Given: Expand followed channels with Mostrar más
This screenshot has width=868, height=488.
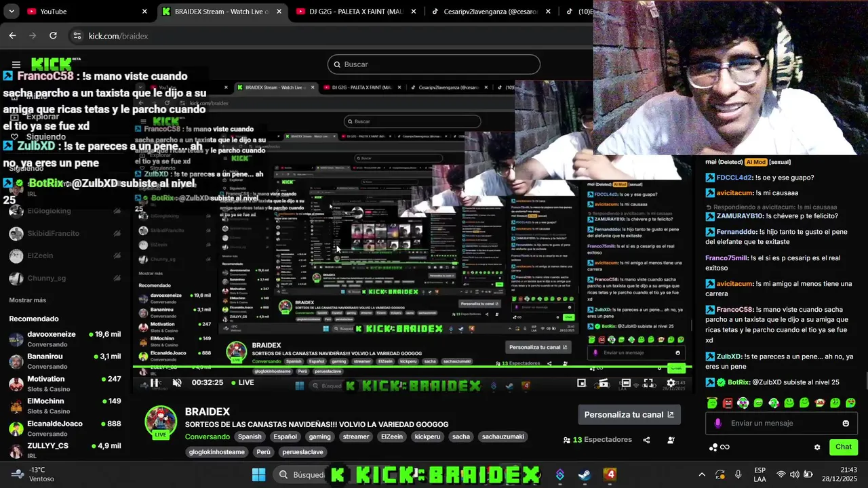Looking at the screenshot, I should click(x=27, y=300).
